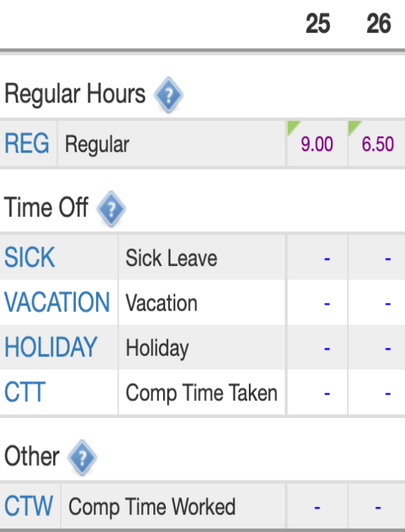Open the Time Off help icon
Viewport: 405px width, 532px height.
coord(111,208)
